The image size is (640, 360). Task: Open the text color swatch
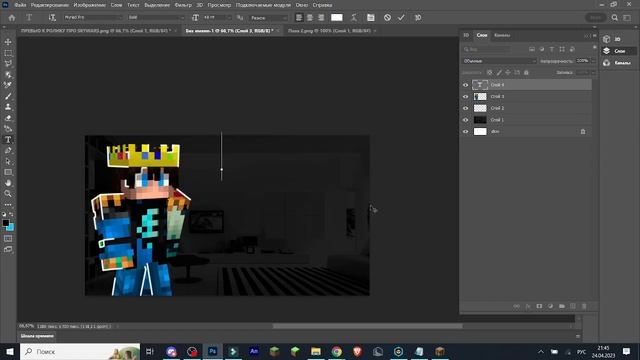(337, 18)
